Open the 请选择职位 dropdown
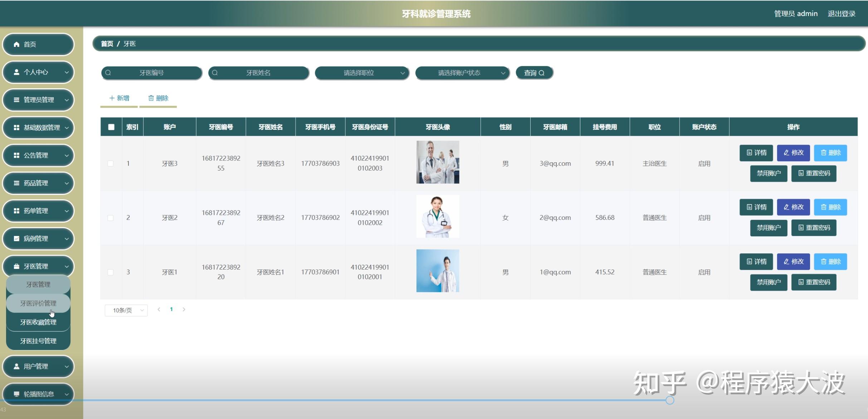This screenshot has width=868, height=419. click(x=362, y=73)
